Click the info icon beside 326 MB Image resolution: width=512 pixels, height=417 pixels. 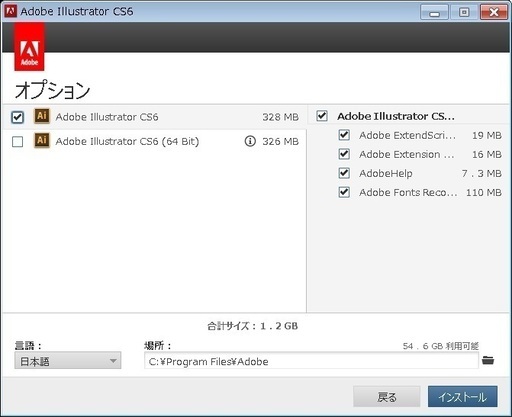(250, 141)
